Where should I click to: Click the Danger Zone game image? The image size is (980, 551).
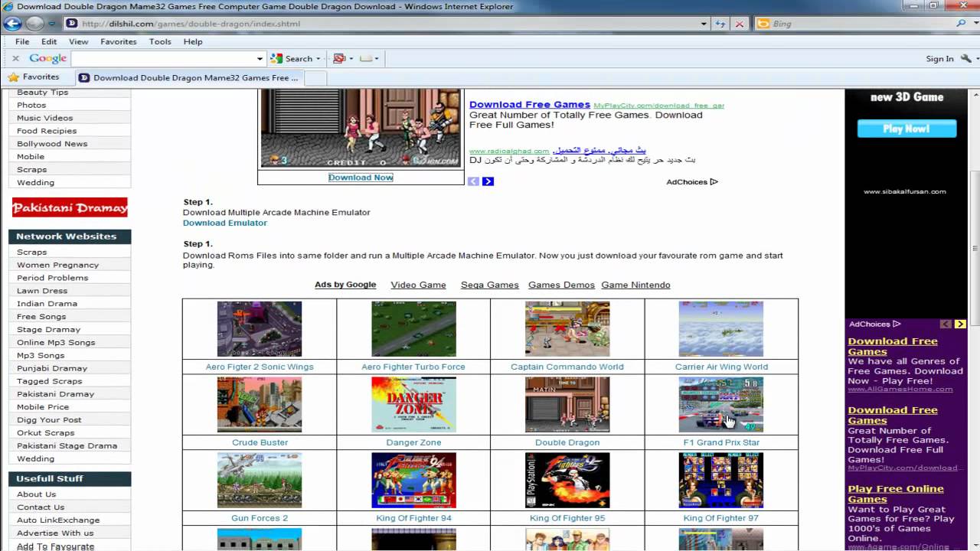coord(413,404)
